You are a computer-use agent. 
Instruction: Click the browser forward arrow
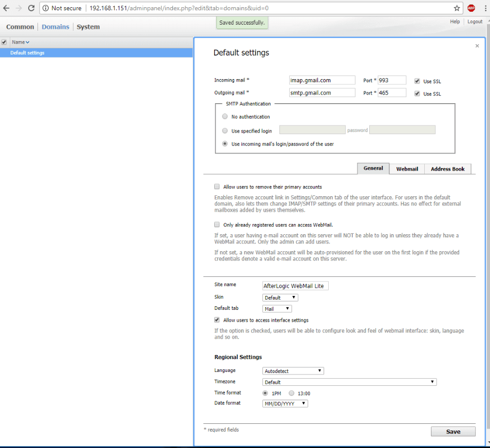(19, 8)
